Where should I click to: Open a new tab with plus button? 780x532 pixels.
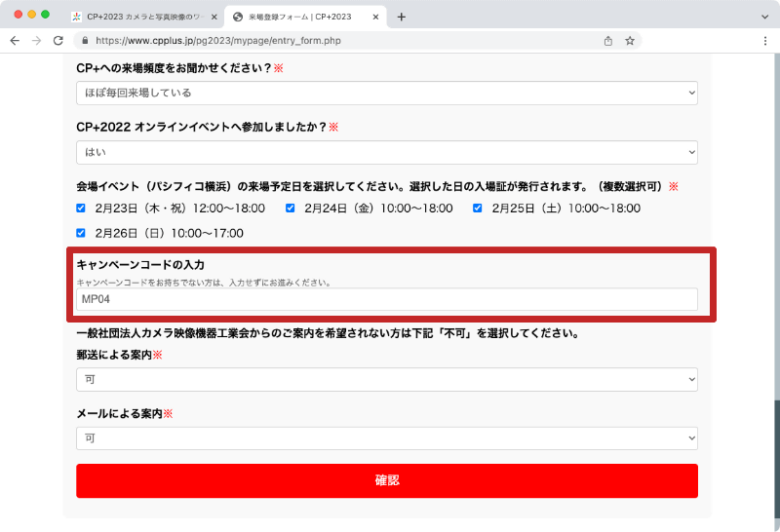[402, 17]
